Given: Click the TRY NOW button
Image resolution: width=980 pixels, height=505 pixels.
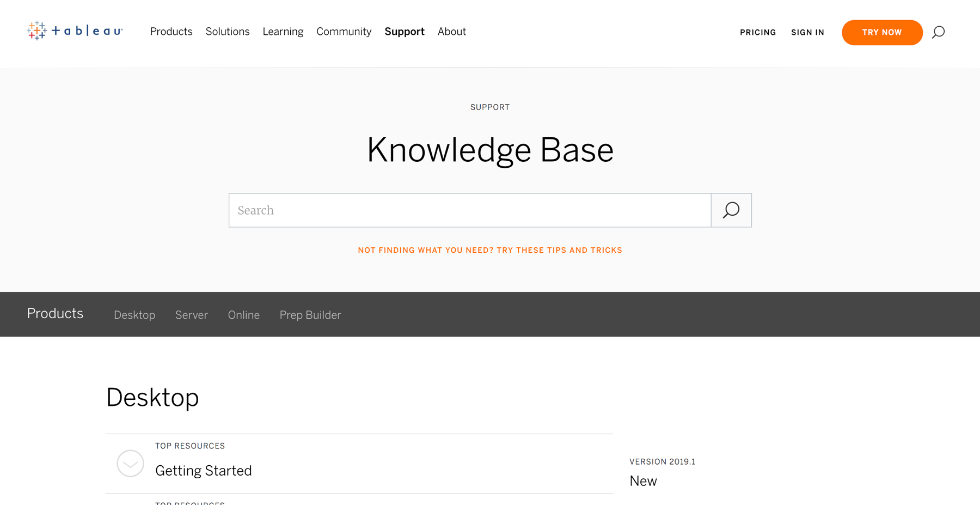Looking at the screenshot, I should pyautogui.click(x=882, y=32).
